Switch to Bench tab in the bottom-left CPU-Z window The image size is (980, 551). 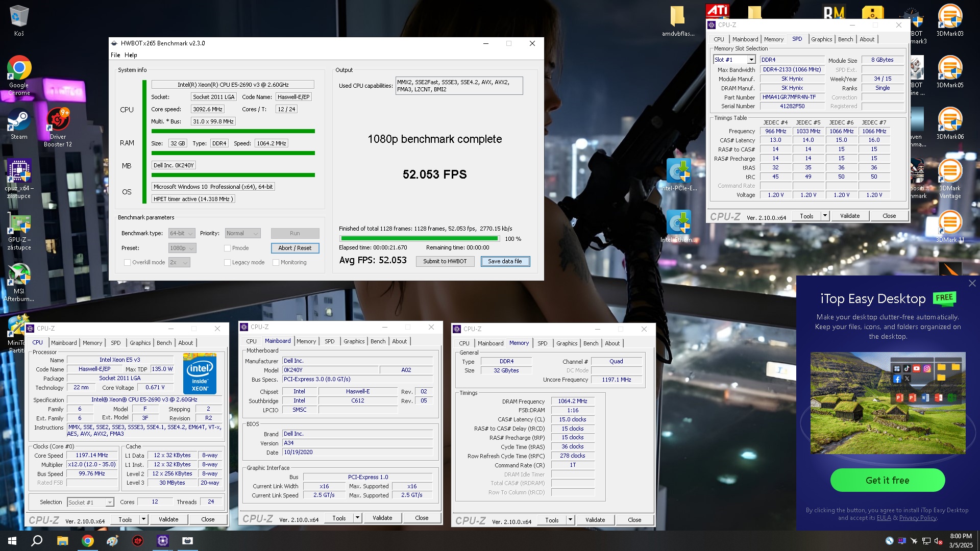pos(164,343)
